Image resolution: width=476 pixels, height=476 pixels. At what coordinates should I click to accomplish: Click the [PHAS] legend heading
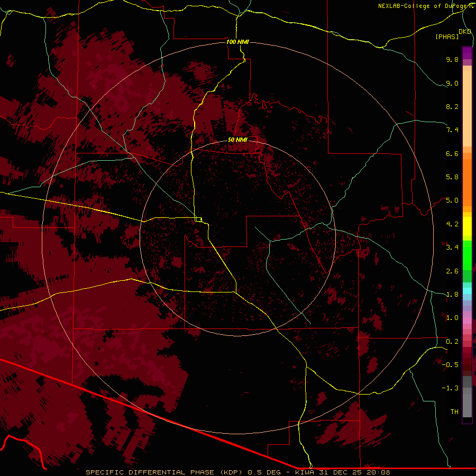click(x=447, y=36)
